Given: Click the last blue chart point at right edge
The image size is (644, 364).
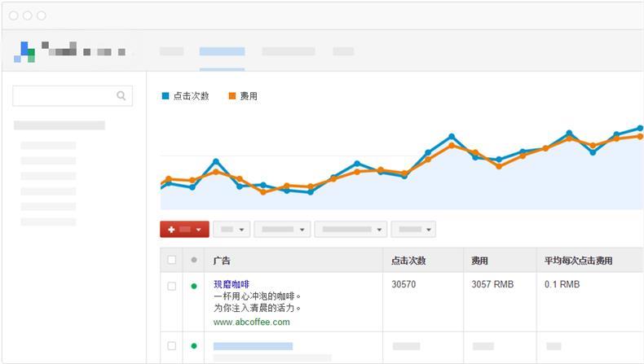Looking at the screenshot, I should click(640, 128).
